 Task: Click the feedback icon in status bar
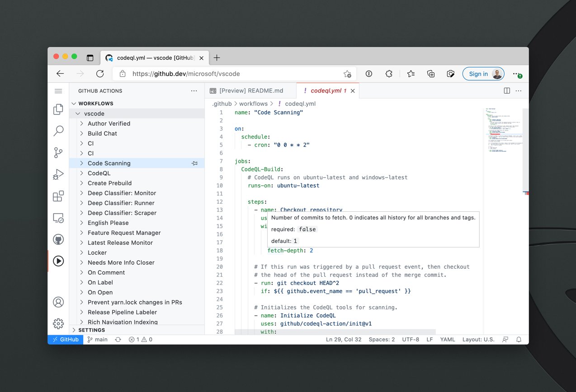coord(505,340)
